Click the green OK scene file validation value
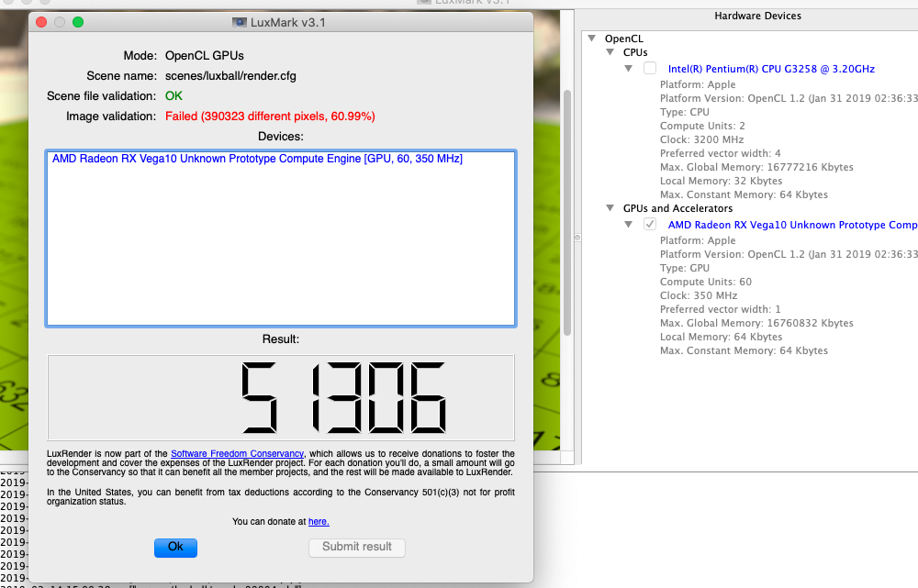Viewport: 918px width, 588px height. pos(174,96)
